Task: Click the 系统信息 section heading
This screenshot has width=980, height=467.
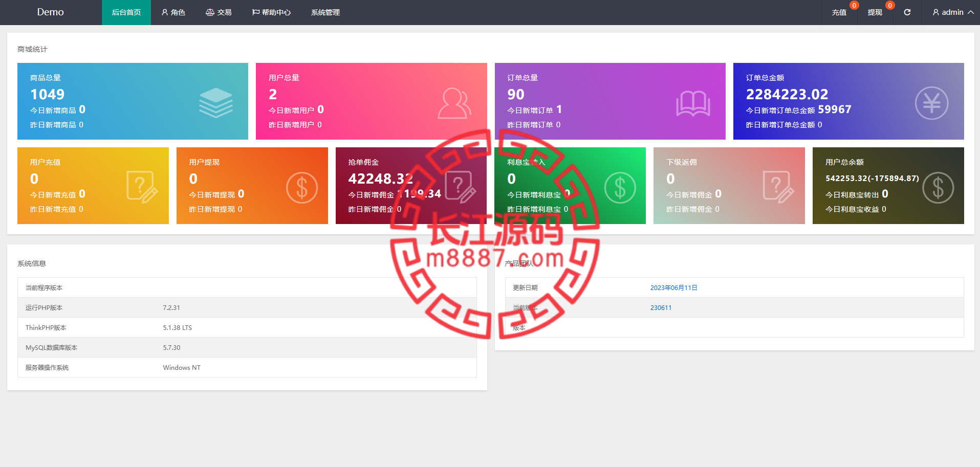Action: pos(32,263)
